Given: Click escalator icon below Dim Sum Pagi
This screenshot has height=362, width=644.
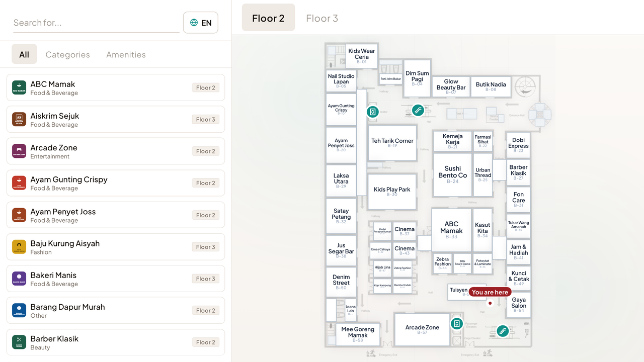Looking at the screenshot, I should click(418, 110).
